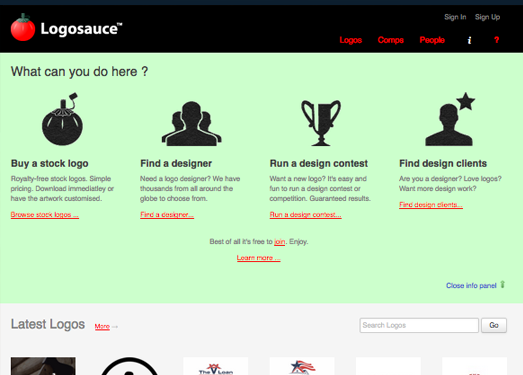The height and width of the screenshot is (375, 523).
Task: Open the Sign Up page
Action: pos(487,17)
